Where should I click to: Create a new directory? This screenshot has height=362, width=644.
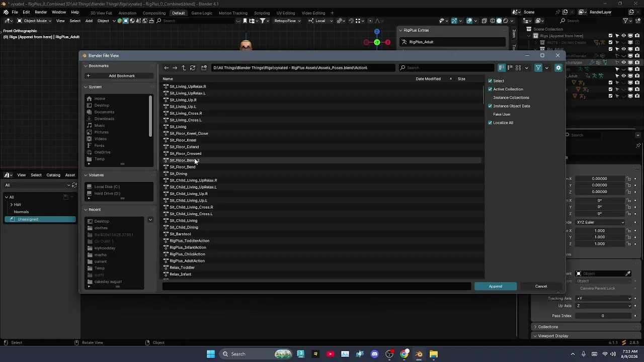(x=204, y=68)
